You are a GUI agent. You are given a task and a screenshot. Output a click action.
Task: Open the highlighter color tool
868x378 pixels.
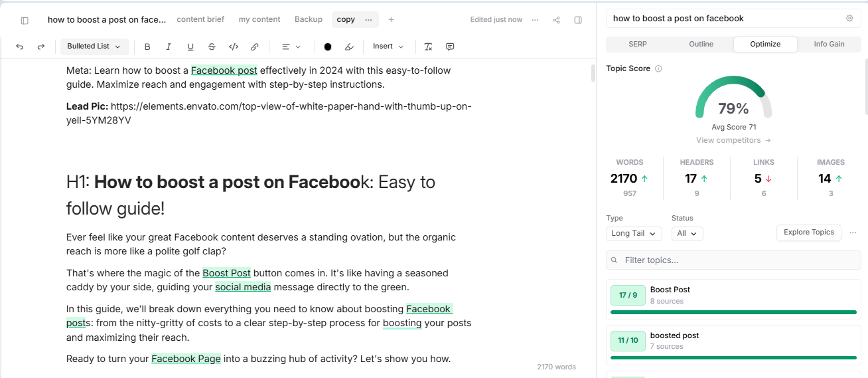pos(350,47)
